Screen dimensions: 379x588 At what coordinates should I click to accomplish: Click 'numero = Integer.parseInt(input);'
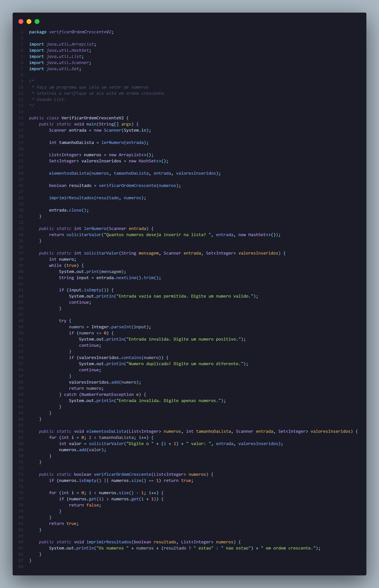pyautogui.click(x=110, y=327)
